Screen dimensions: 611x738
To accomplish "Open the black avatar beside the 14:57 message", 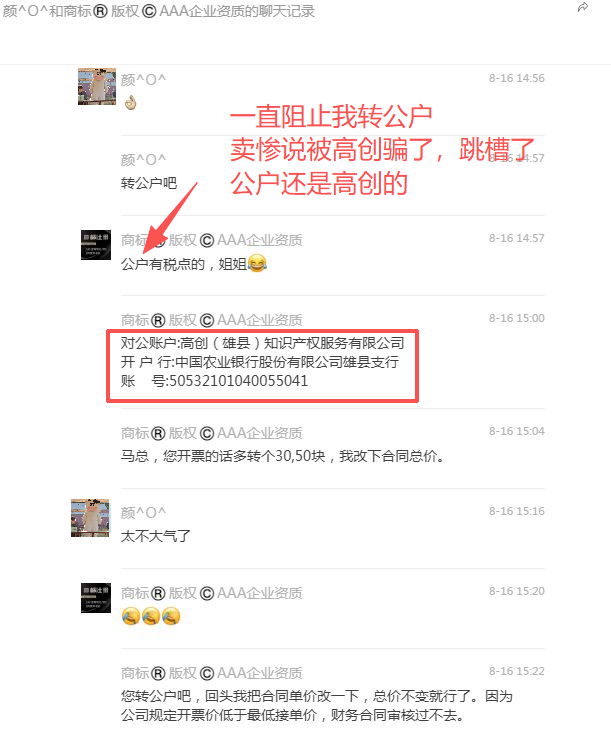I will tap(96, 245).
